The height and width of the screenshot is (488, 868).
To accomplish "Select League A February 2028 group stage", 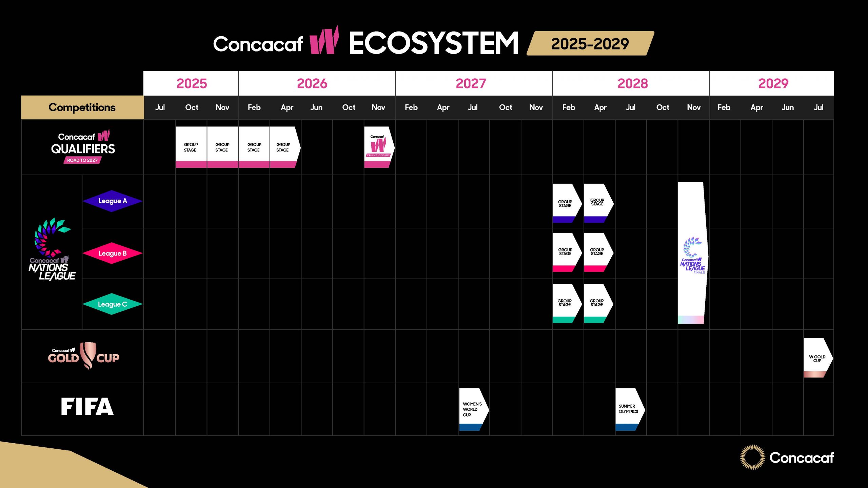I will coord(565,203).
